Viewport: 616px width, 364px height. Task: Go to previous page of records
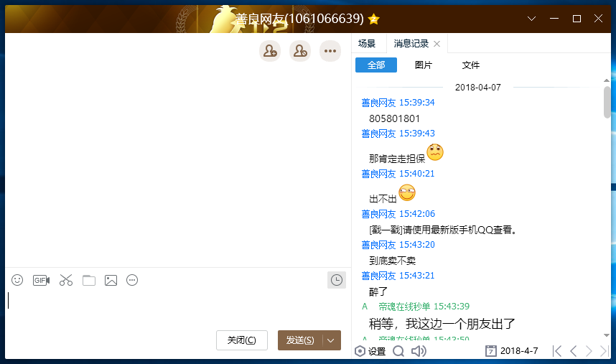[573, 350]
